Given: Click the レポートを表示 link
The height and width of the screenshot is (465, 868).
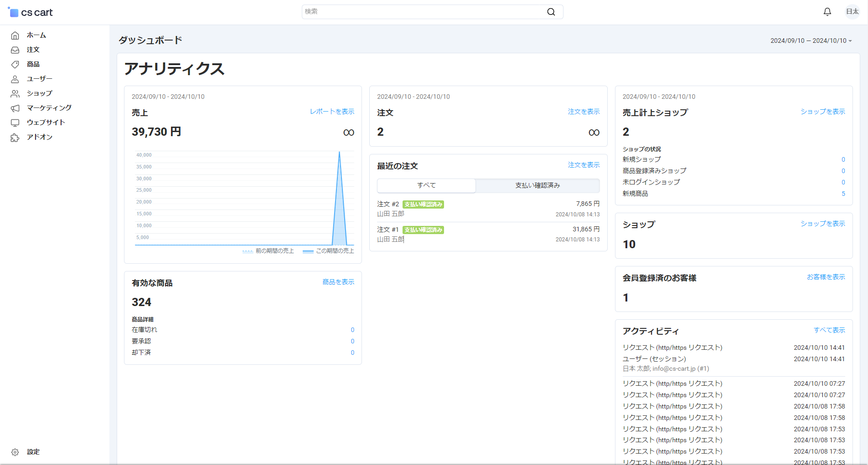Looking at the screenshot, I should coord(332,112).
